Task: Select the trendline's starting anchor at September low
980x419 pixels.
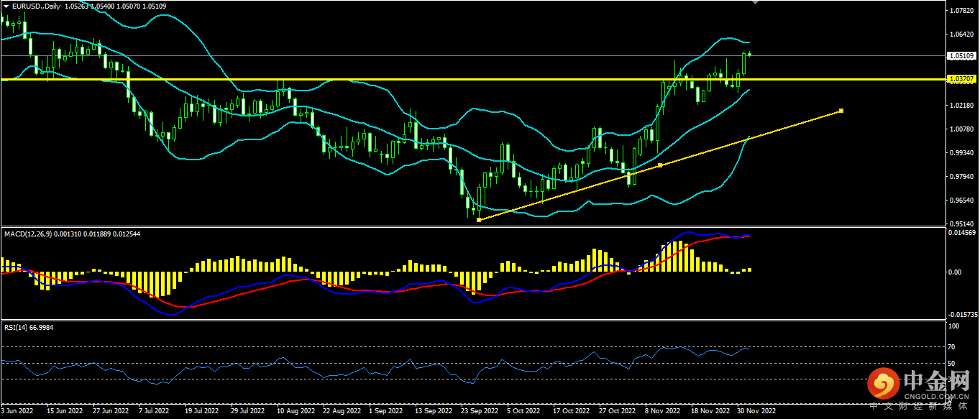Action: coord(479,219)
